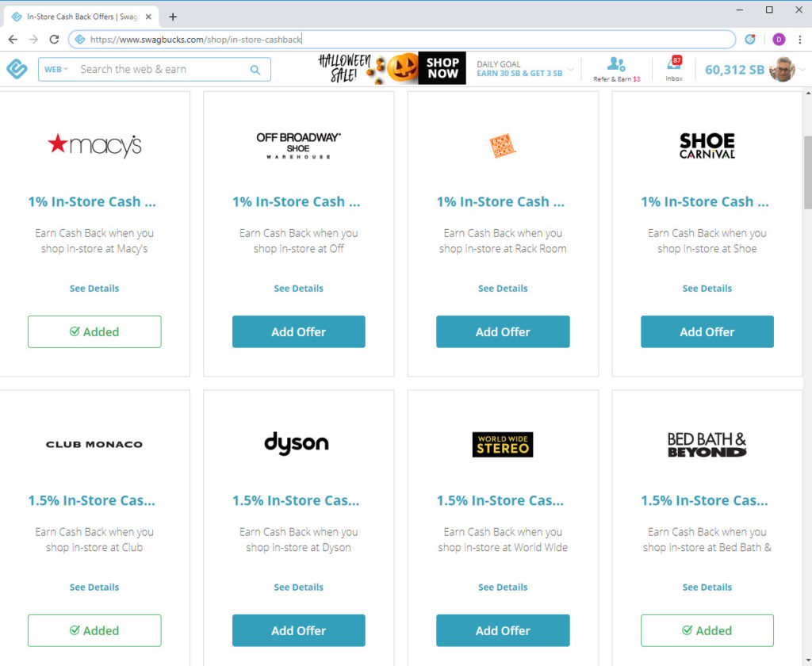
Task: Click the Off Broadway Shoe Warehouse logo
Action: (298, 146)
